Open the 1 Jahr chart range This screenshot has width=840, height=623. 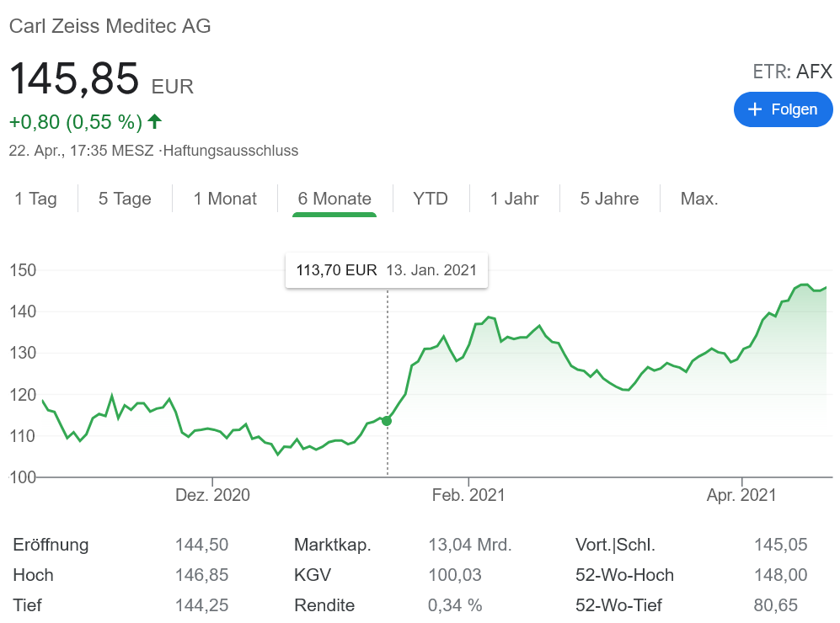(514, 199)
